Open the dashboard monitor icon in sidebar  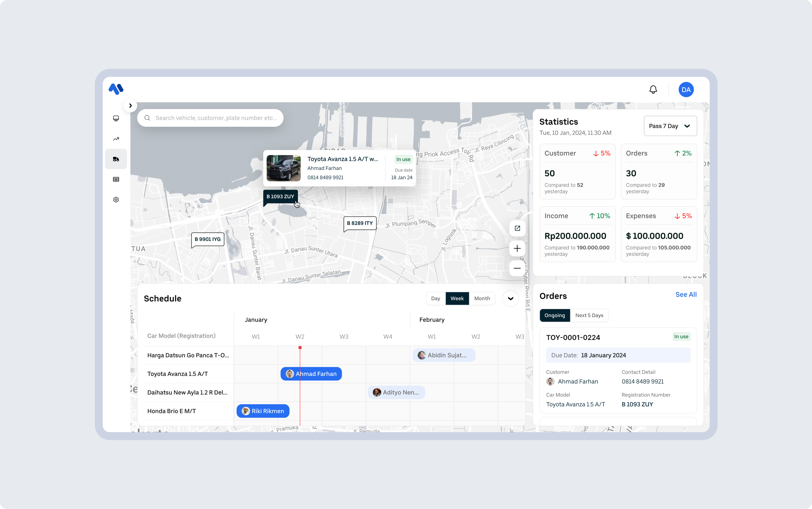[x=116, y=118]
